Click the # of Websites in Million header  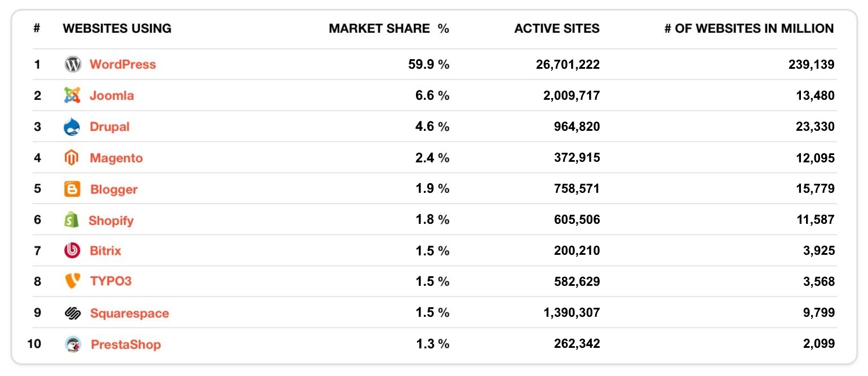(749, 28)
